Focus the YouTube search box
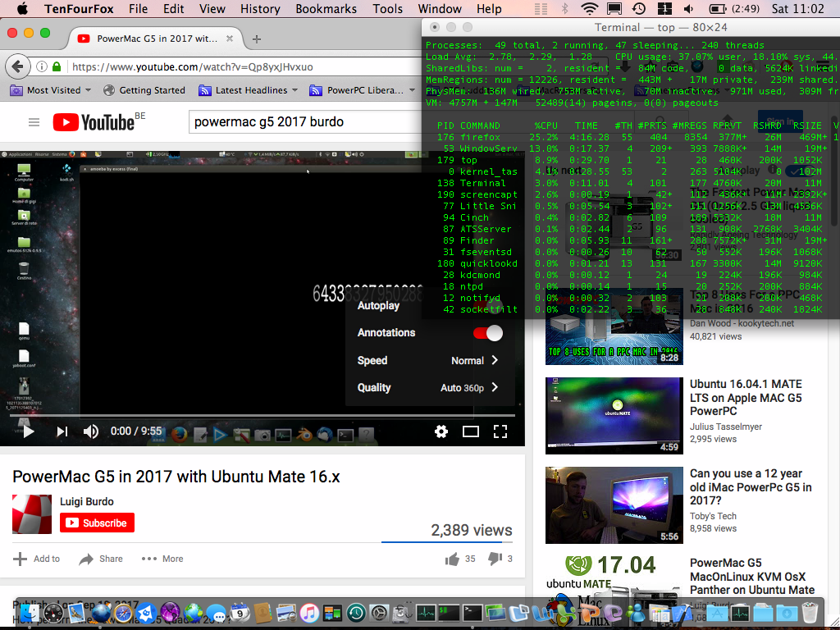Image resolution: width=840 pixels, height=630 pixels. coord(305,122)
